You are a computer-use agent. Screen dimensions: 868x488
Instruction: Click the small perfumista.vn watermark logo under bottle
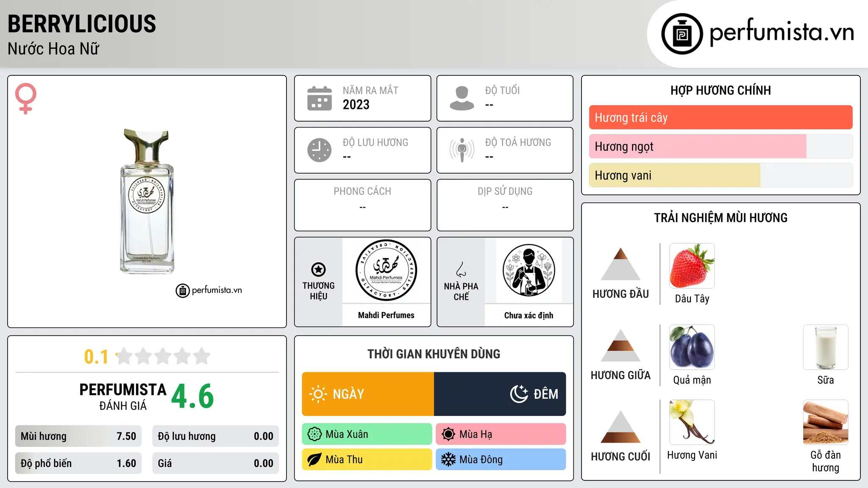tap(209, 291)
